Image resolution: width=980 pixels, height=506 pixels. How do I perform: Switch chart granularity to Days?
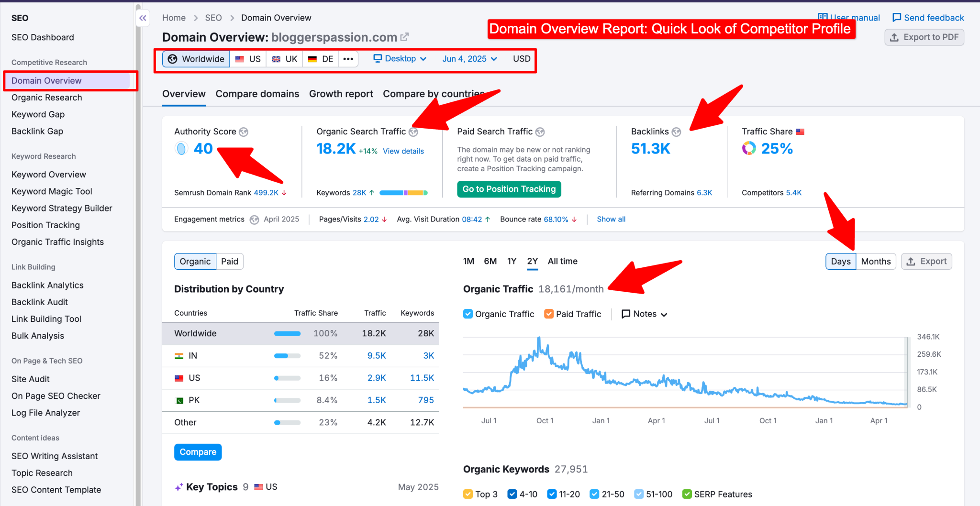point(841,262)
